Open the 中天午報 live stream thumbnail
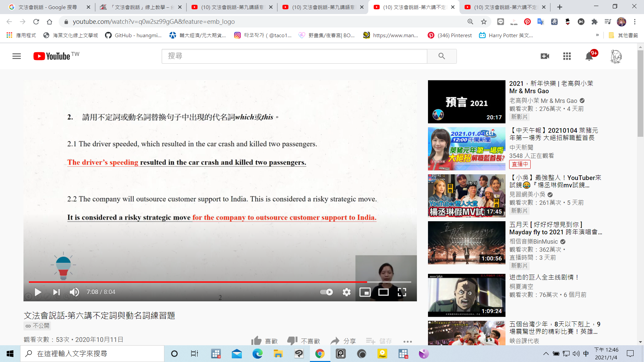The width and height of the screenshot is (644, 362). [x=467, y=148]
